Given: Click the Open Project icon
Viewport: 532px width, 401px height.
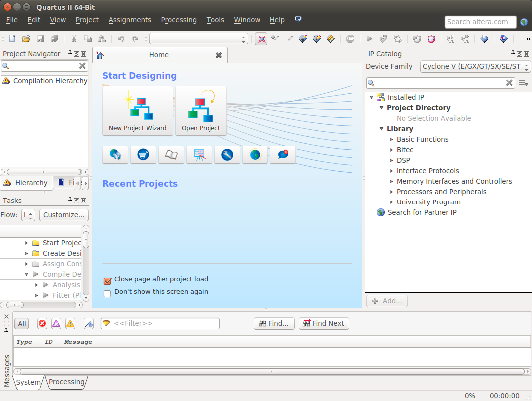Looking at the screenshot, I should tap(201, 111).
